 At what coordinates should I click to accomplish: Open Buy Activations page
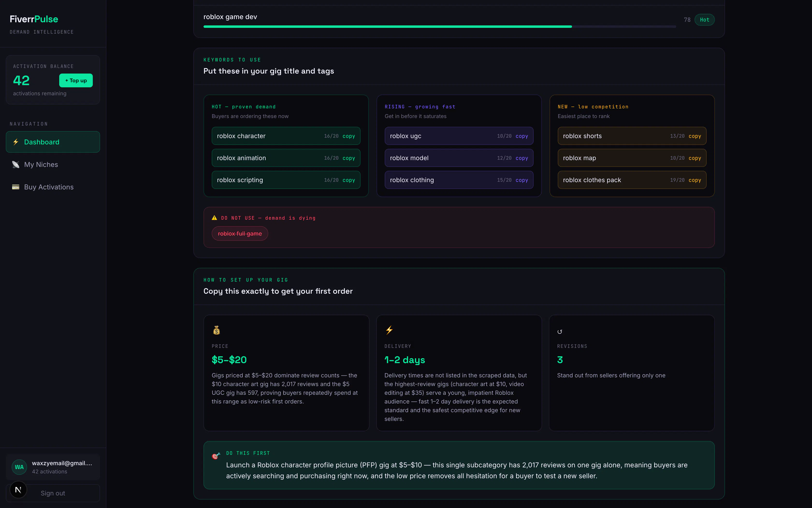pyautogui.click(x=53, y=187)
